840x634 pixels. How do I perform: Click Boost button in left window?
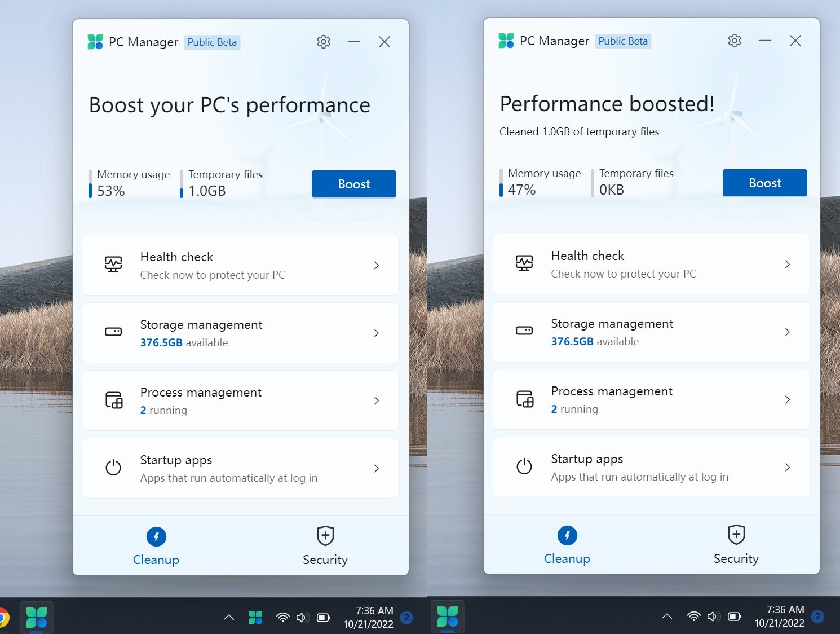tap(354, 184)
